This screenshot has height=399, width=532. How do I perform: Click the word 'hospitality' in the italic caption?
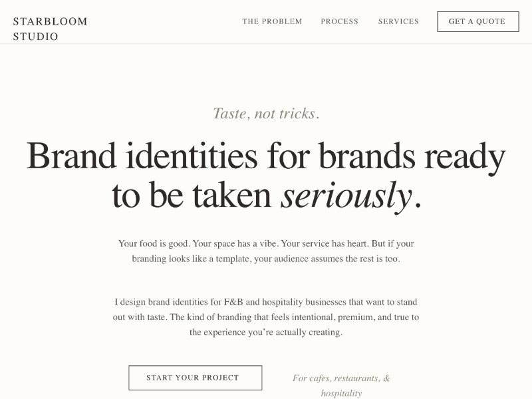click(341, 393)
